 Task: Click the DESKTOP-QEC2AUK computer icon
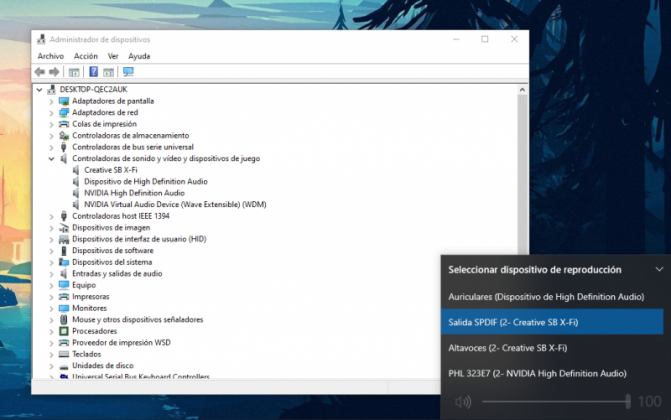[x=52, y=89]
